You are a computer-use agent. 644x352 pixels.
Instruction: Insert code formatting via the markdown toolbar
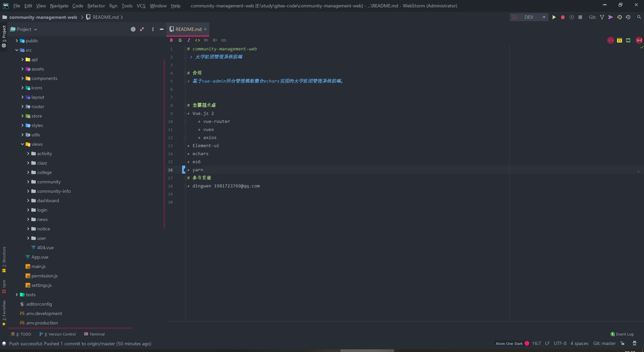point(198,40)
